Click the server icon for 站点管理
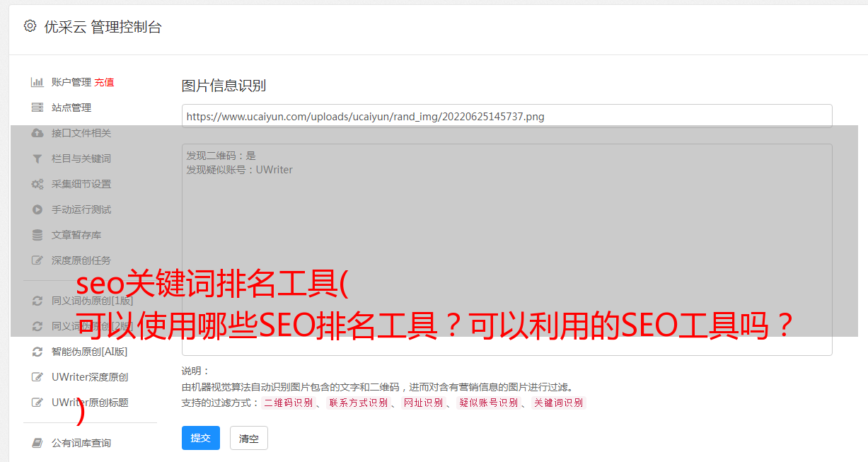This screenshot has width=868, height=462. click(x=37, y=108)
